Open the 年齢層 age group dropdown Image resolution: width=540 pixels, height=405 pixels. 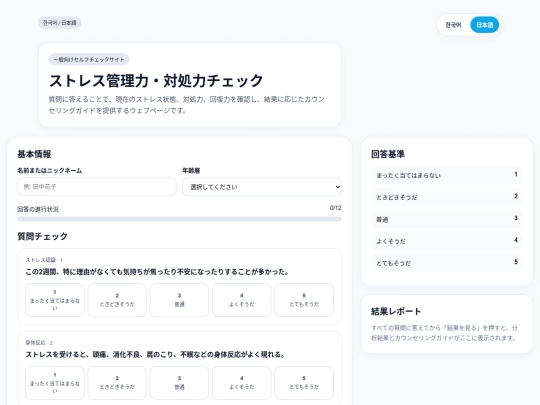[x=262, y=187]
